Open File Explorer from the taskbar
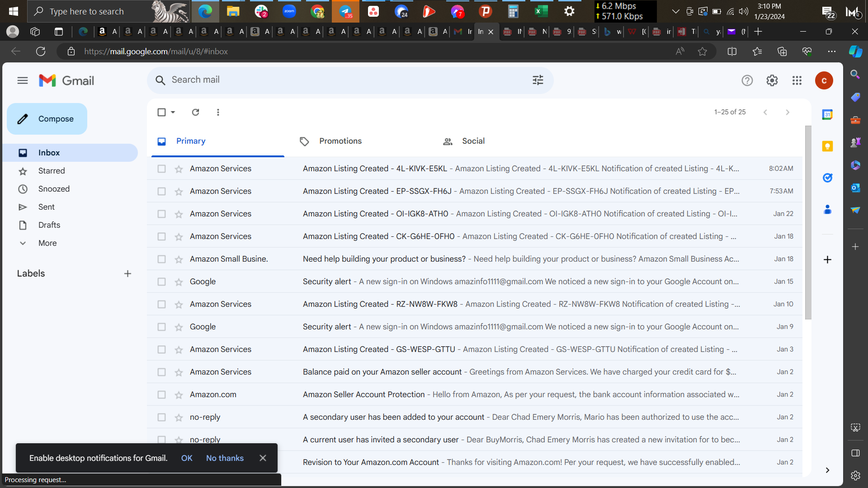The image size is (868, 488). (233, 11)
